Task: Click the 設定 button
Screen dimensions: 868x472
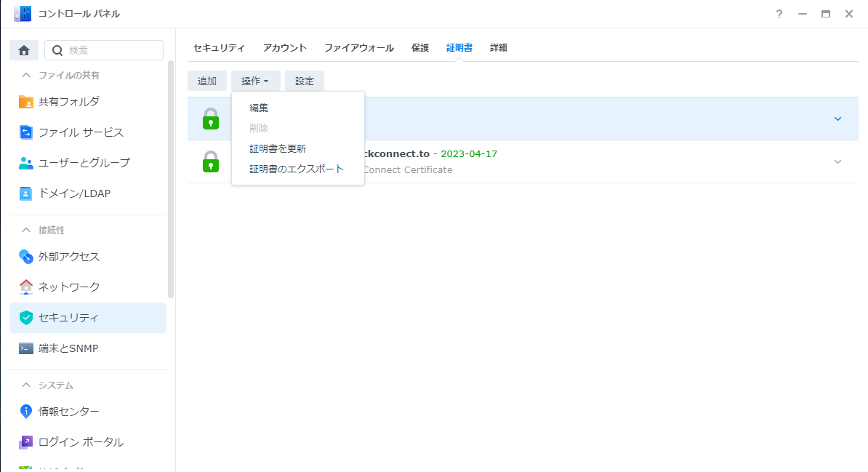Action: tap(305, 81)
